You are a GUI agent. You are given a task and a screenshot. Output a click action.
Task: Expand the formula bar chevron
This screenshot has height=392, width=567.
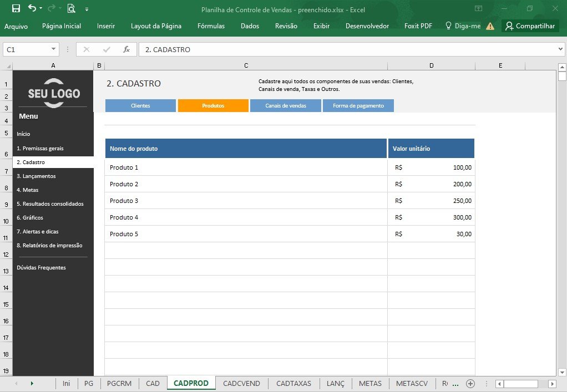point(560,49)
